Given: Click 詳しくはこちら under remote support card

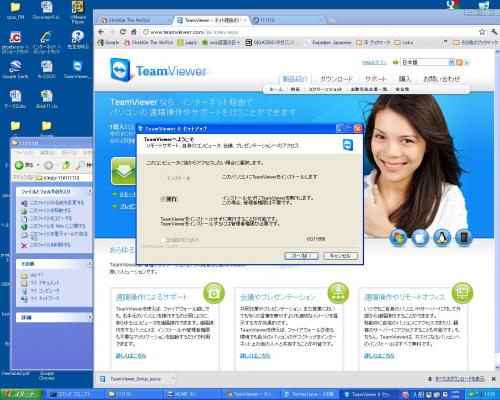Looking at the screenshot, I should pyautogui.click(x=131, y=356).
